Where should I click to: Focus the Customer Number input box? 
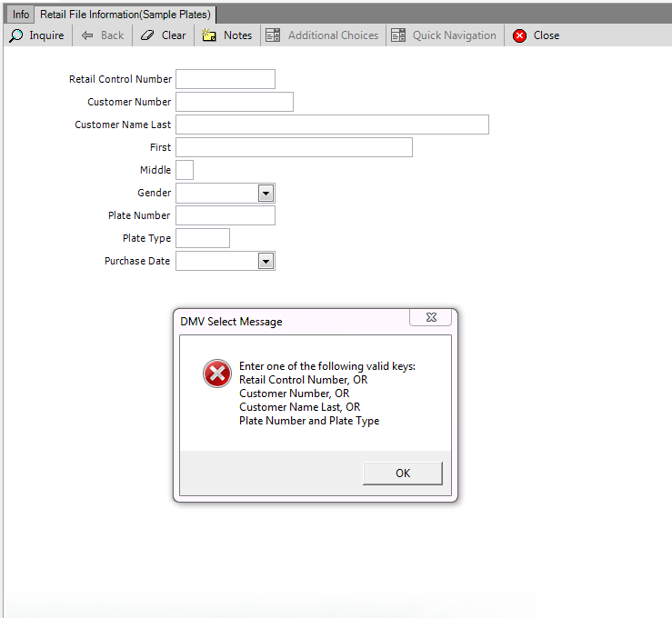(x=235, y=102)
